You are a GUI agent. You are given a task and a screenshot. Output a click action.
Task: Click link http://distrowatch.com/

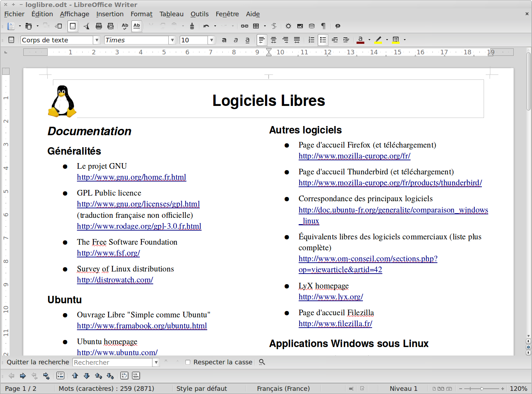[x=115, y=280]
